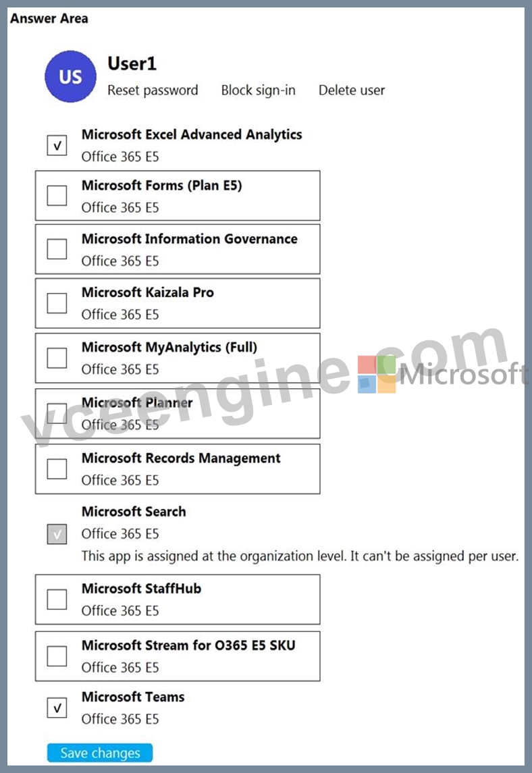
Task: Select Block sign-in option
Action: (259, 90)
